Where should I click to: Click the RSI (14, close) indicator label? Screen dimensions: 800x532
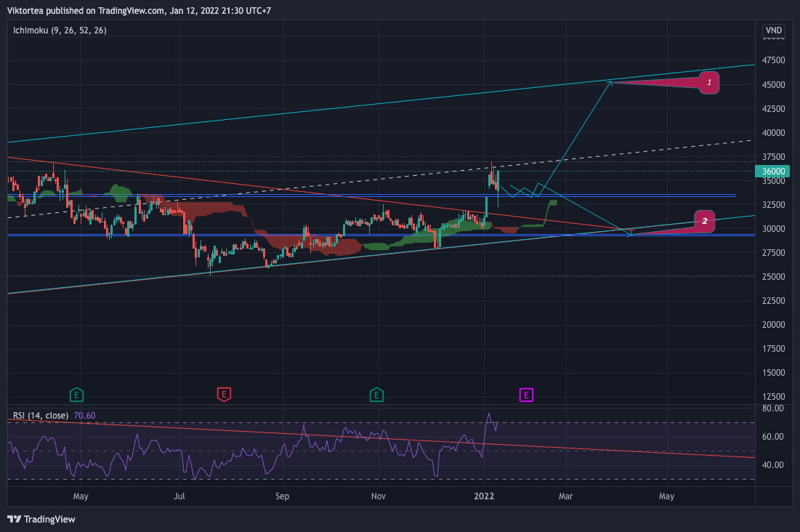pyautogui.click(x=40, y=416)
